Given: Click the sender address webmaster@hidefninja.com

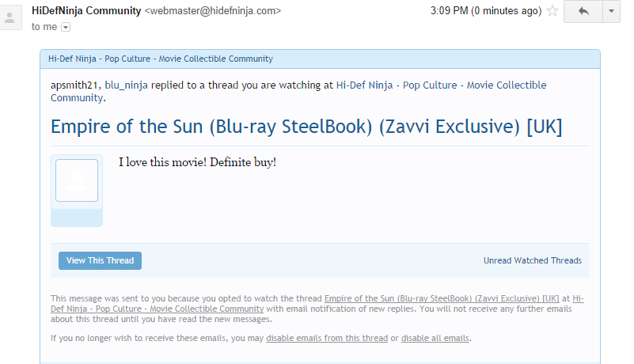Looking at the screenshot, I should [x=213, y=11].
